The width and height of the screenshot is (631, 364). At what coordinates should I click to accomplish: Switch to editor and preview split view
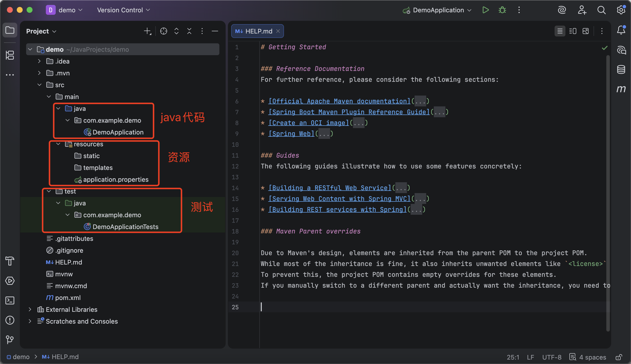coord(573,31)
